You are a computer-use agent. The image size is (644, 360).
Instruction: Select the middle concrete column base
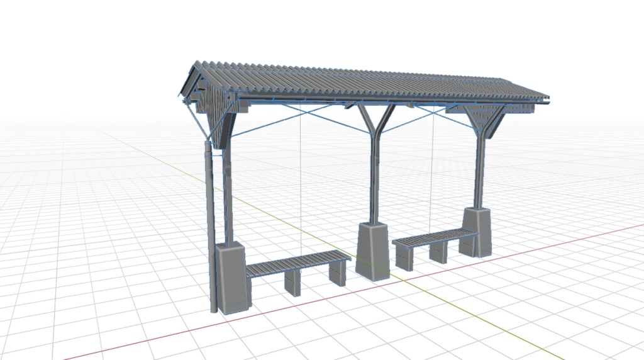372,250
